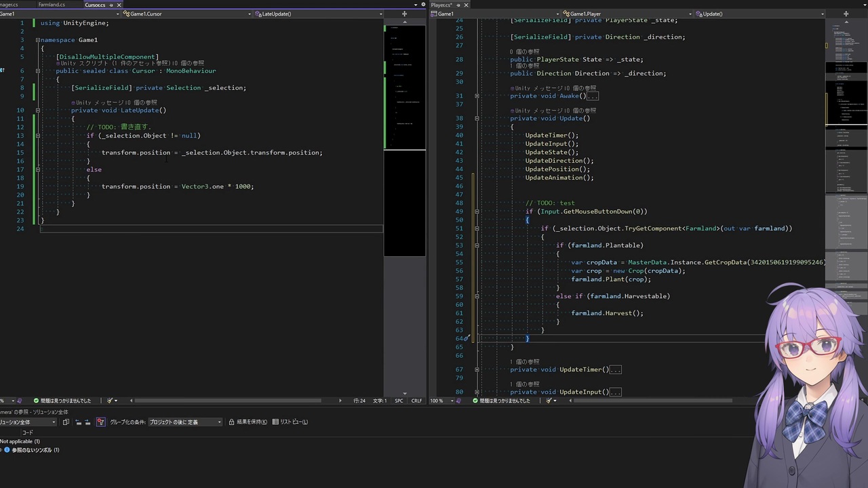Viewport: 868px width, 488px height.
Task: Collapse the LateUpdate method at line 10
Action: pyautogui.click(x=38, y=110)
